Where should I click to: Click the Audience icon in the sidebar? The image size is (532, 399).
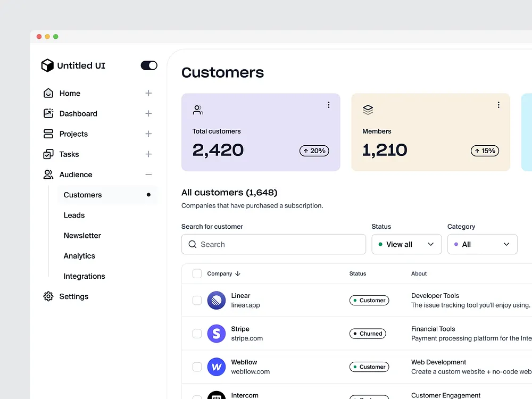pyautogui.click(x=48, y=174)
